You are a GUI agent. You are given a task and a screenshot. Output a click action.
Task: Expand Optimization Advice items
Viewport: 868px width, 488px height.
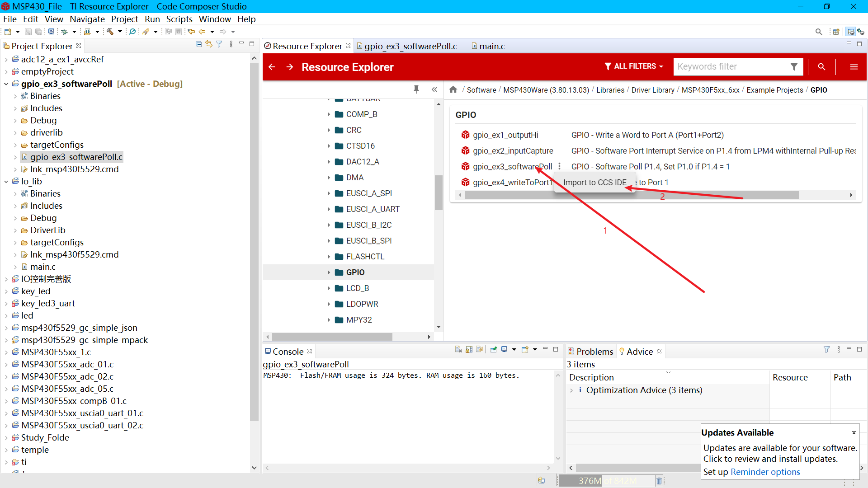click(572, 390)
